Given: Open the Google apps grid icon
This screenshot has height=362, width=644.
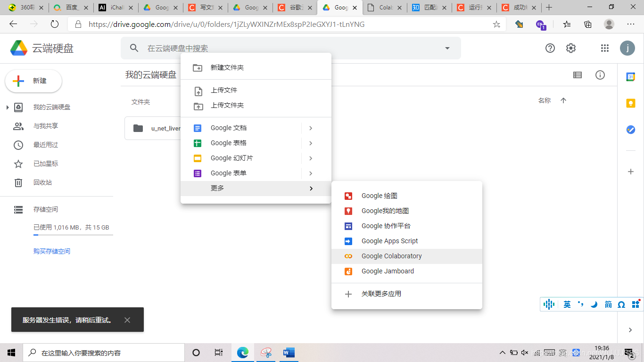Looking at the screenshot, I should pyautogui.click(x=605, y=48).
